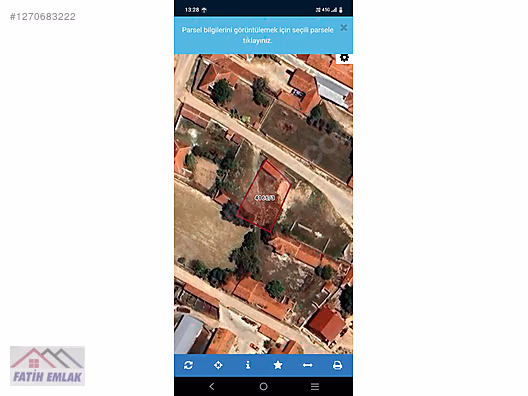Open map settings gear icon

tap(344, 58)
